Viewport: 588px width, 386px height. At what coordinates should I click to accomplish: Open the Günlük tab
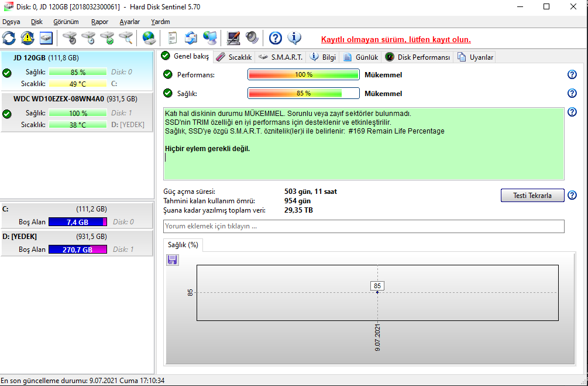361,57
